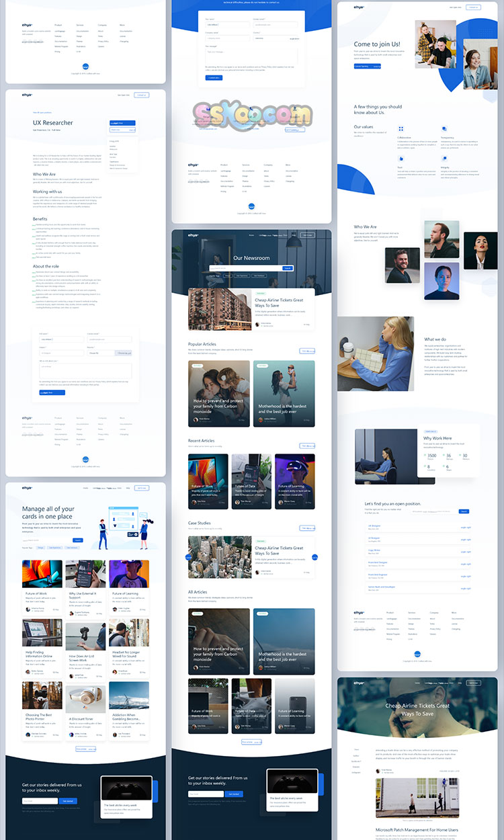This screenshot has height=840, width=504.
Task: Open building-photo Cheap Airline Tickets card under Newsroom search
Action: (x=251, y=310)
